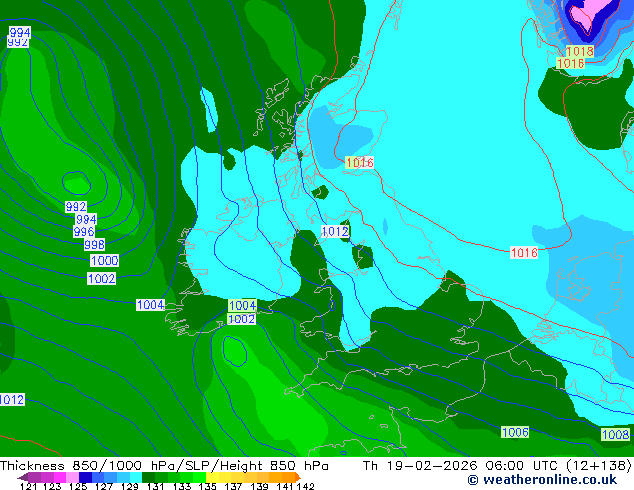This screenshot has height=490, width=634.
Task: Select the 1008 isobar label
Action: click(615, 435)
